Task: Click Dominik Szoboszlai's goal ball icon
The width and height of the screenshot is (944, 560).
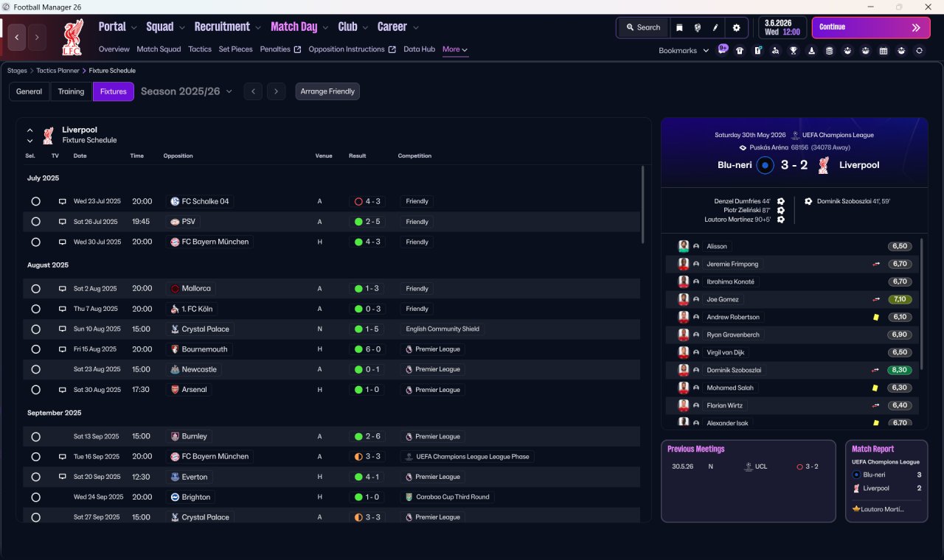Action: tap(808, 201)
